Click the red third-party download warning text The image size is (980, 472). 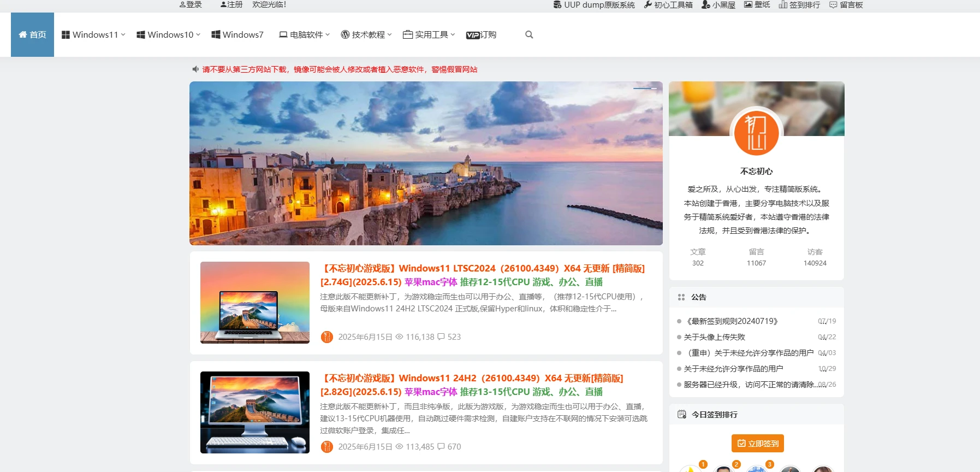tap(340, 69)
